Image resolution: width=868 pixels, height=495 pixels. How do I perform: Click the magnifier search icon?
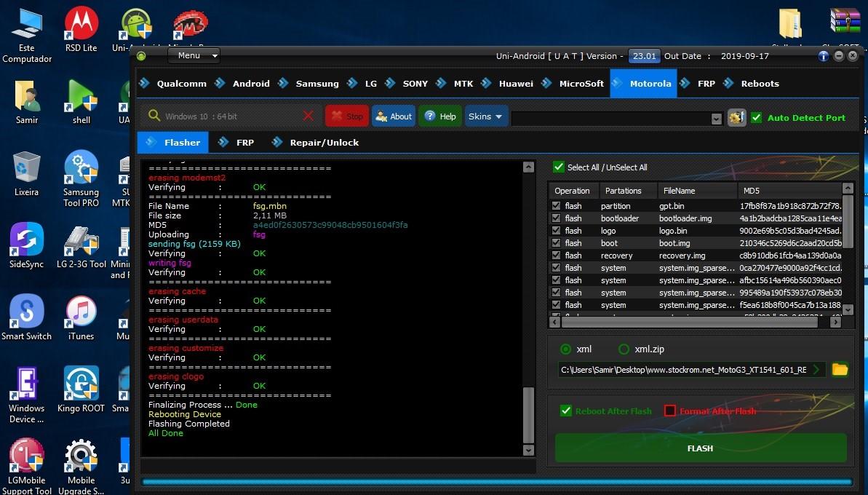(154, 116)
